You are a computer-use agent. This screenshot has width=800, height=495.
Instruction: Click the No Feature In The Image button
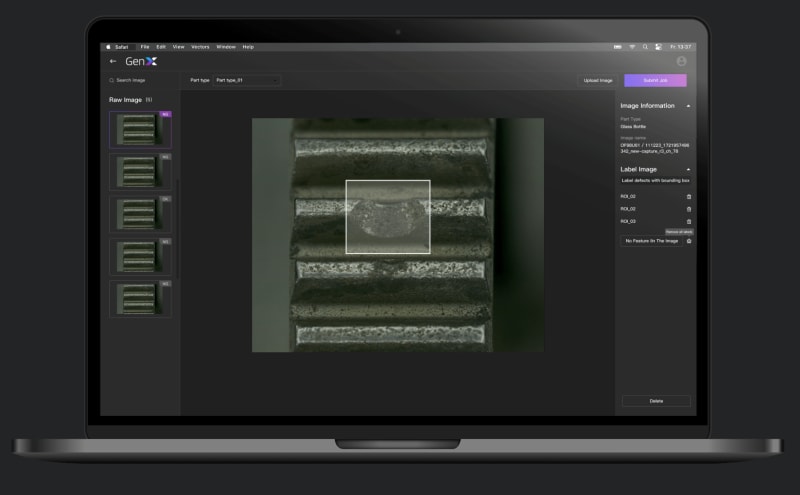click(652, 241)
